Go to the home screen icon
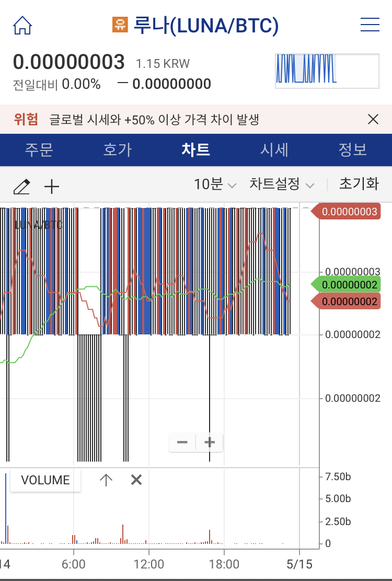The image size is (392, 581). pyautogui.click(x=22, y=25)
